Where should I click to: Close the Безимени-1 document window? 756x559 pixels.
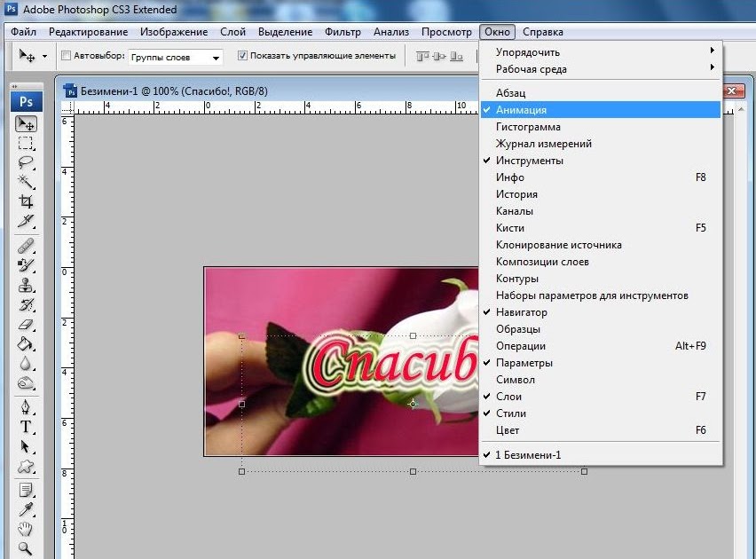pos(732,91)
